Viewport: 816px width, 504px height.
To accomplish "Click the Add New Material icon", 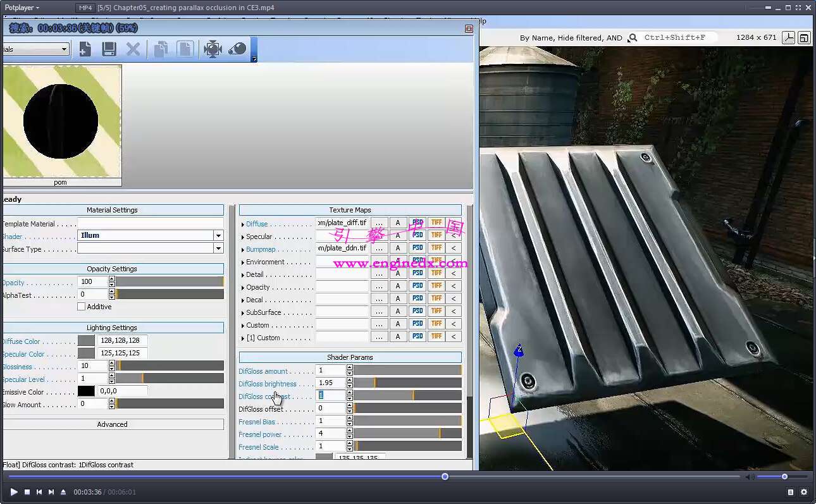I will 85,49.
